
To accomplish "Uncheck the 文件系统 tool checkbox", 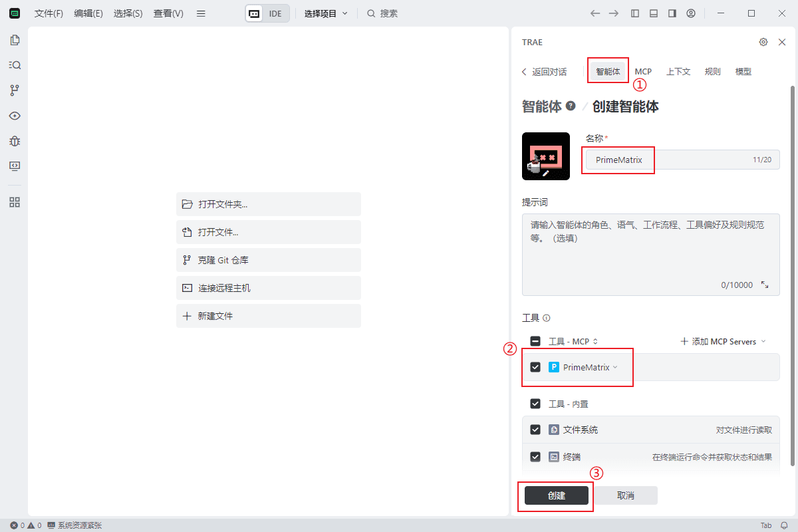I will (535, 430).
